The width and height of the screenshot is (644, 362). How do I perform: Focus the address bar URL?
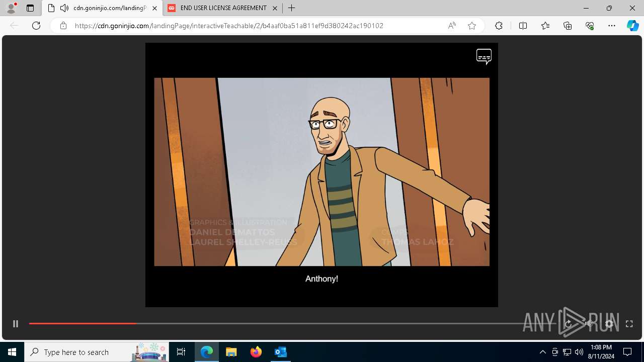click(x=229, y=26)
